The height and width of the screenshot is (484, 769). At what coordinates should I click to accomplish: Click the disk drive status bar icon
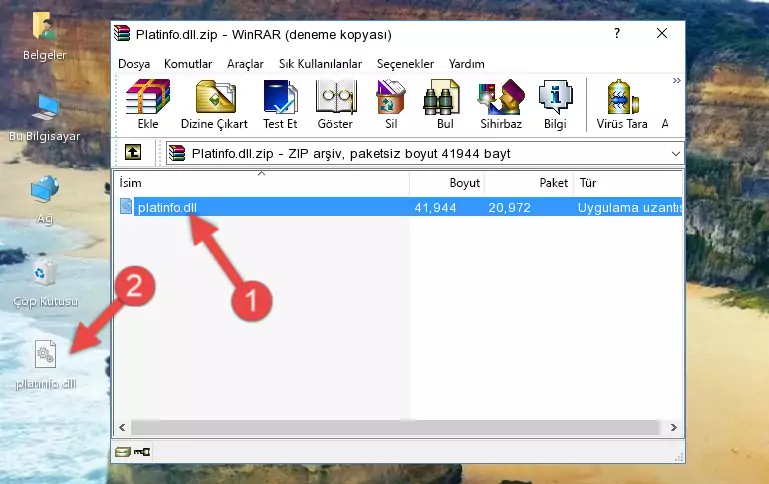click(123, 452)
